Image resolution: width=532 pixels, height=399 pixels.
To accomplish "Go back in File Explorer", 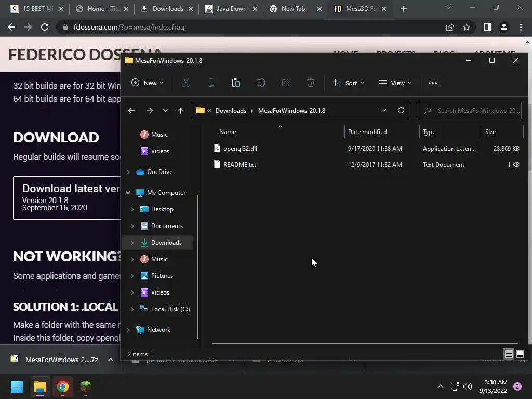I will [x=131, y=111].
